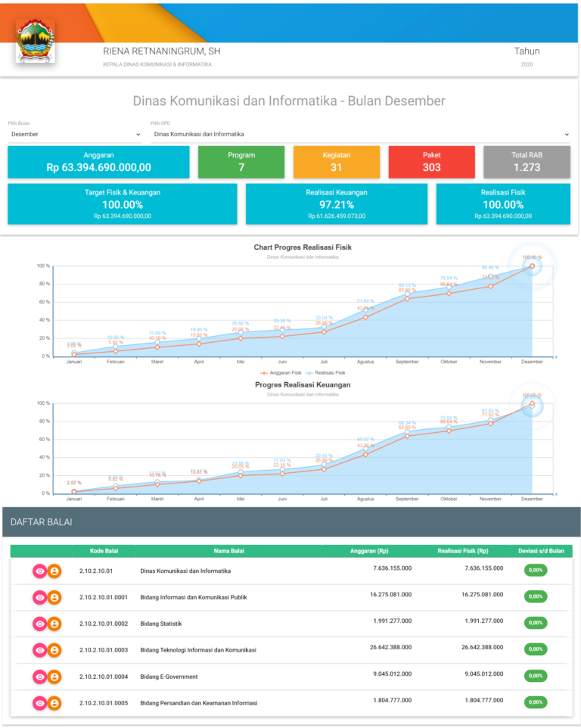
Task: Click chevron arrow of Pilih OPD selector
Action: (x=567, y=135)
